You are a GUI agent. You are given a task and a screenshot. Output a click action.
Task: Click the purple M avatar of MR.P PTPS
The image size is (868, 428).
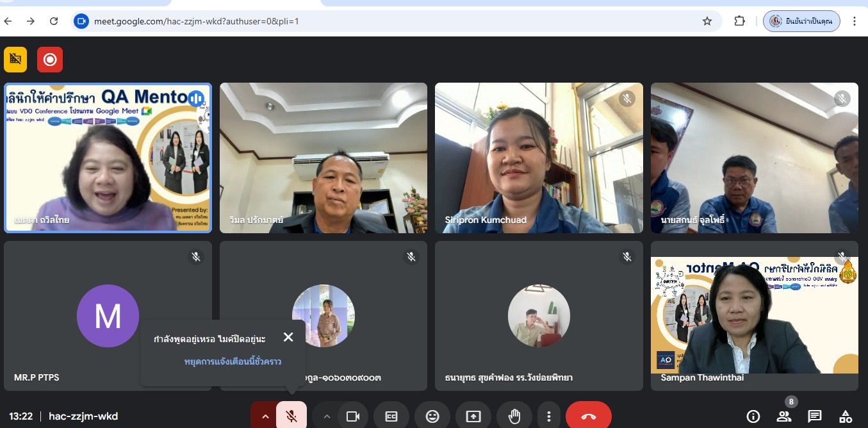click(x=108, y=316)
